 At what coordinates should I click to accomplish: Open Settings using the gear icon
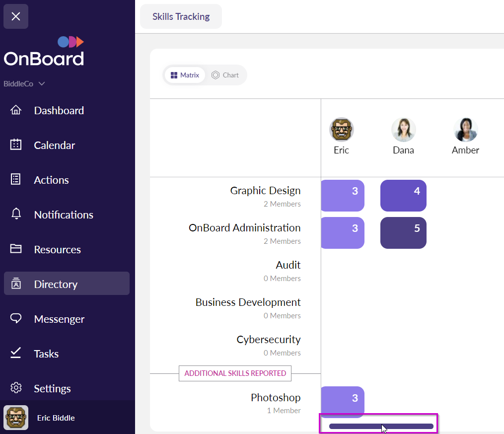pos(16,388)
